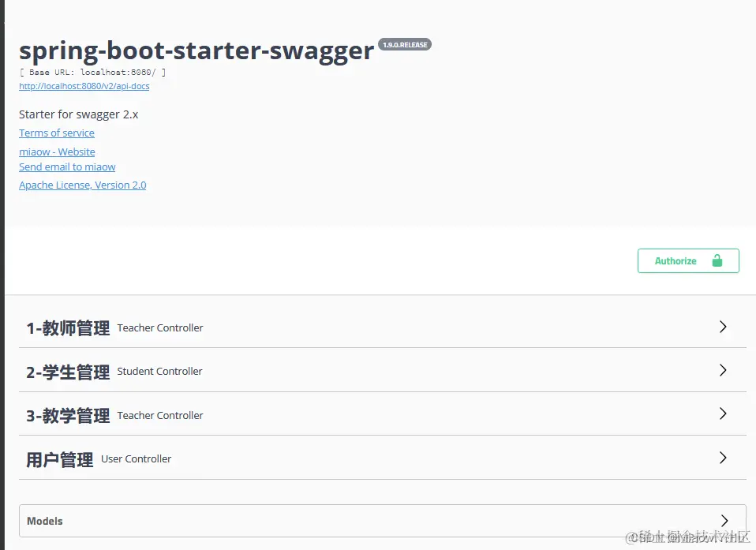
Task: Click the chevron next to Models
Action: (x=724, y=521)
